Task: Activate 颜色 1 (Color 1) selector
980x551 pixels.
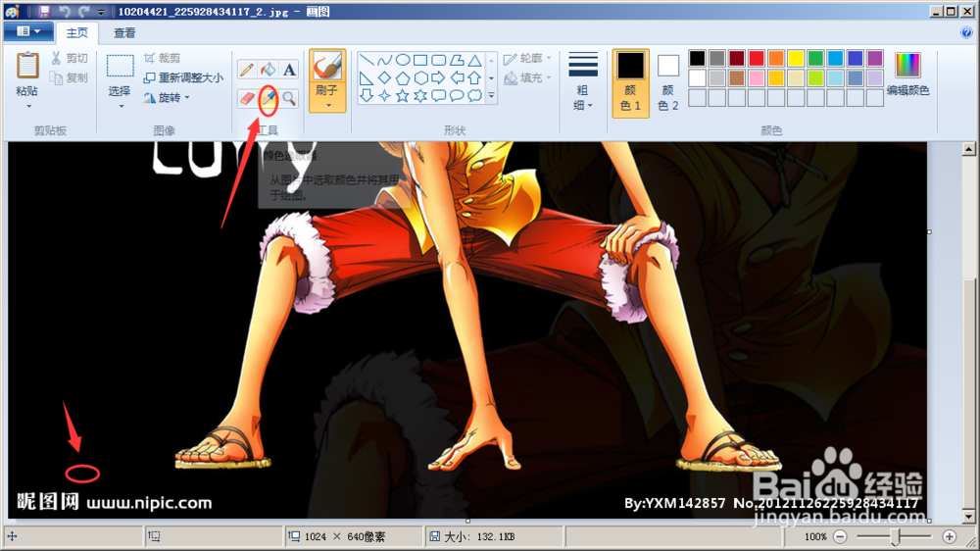Action: 630,82
